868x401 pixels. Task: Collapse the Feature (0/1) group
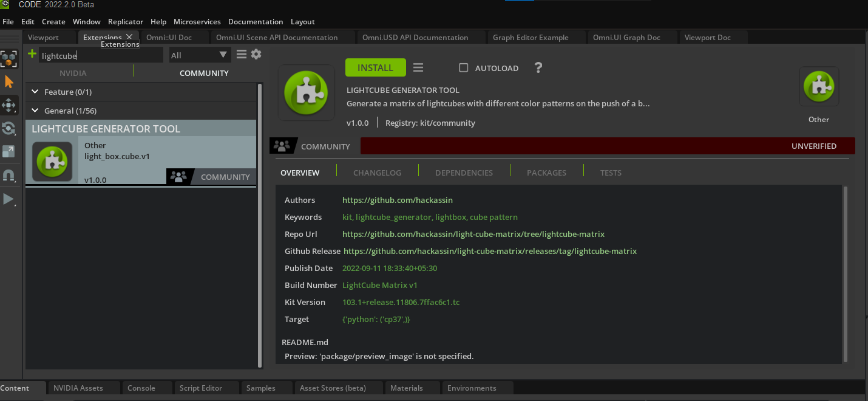coord(35,92)
